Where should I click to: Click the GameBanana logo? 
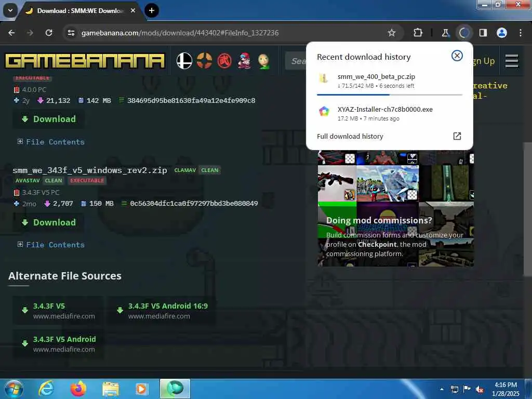point(85,61)
